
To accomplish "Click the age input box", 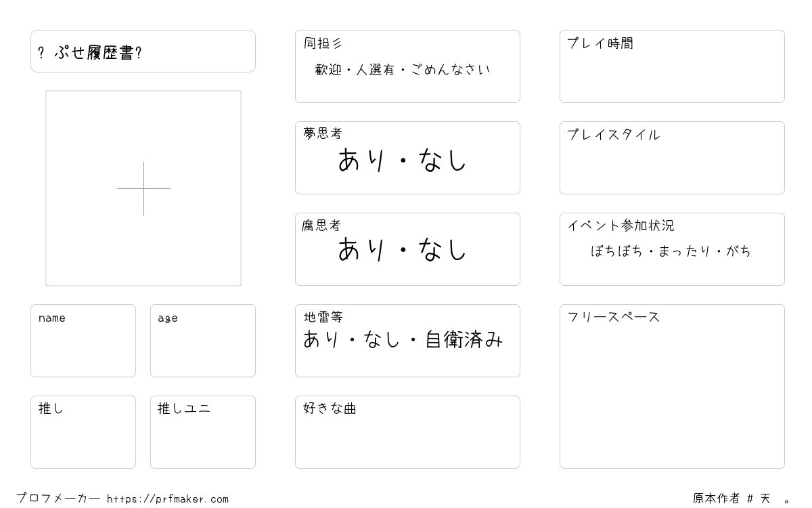I will tap(203, 341).
